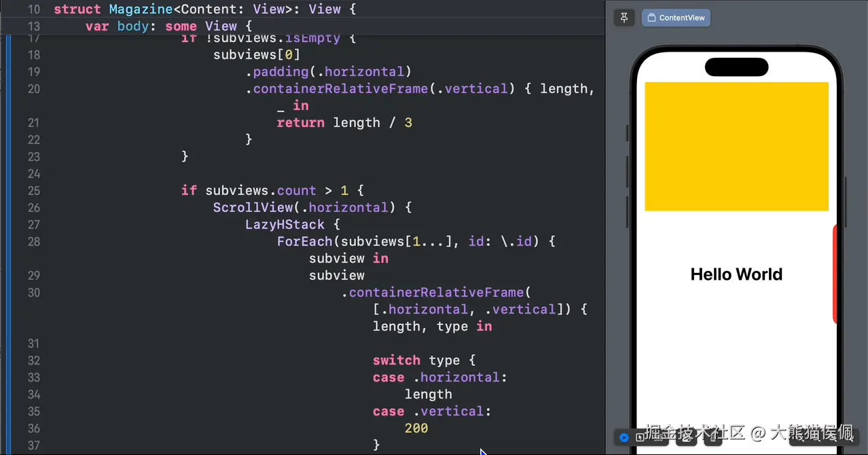Viewport: 868px width, 455px height.
Task: Click ForEach on line 28
Action: click(x=305, y=242)
